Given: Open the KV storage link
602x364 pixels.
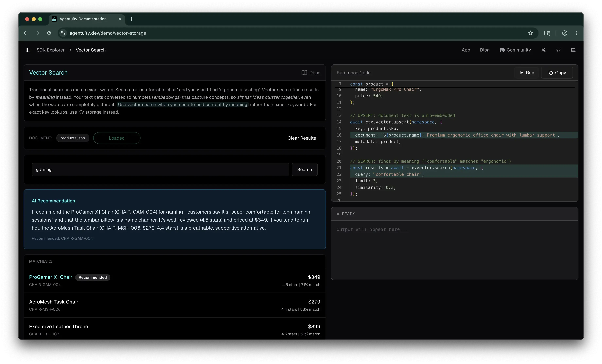Looking at the screenshot, I should (x=90, y=112).
